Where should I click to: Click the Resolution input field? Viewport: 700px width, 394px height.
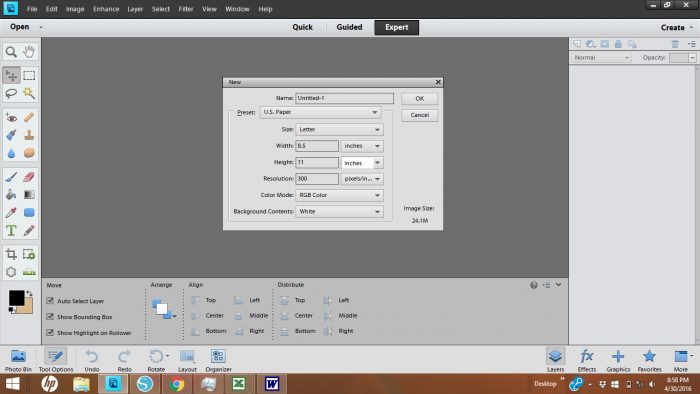point(317,178)
